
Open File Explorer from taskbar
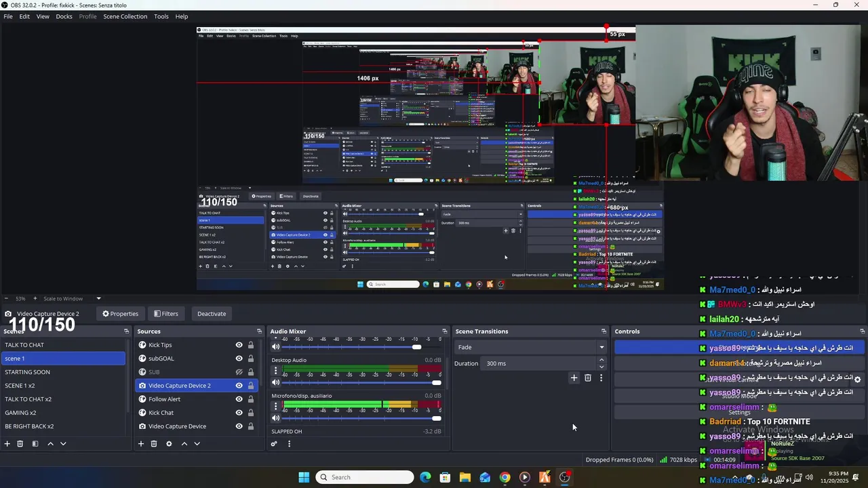(x=465, y=477)
